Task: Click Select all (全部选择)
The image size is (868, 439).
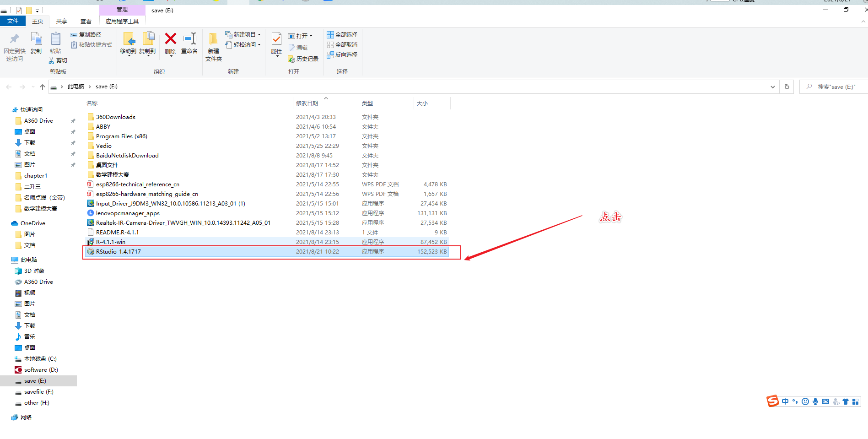Action: click(342, 35)
